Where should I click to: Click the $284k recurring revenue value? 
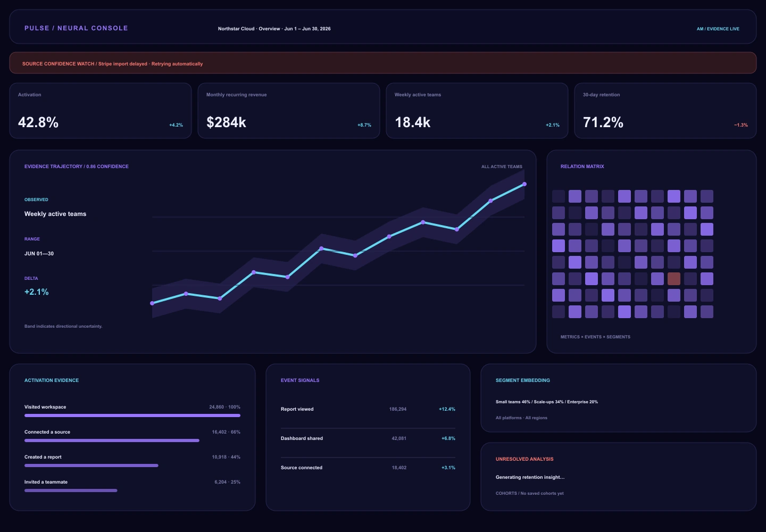226,122
